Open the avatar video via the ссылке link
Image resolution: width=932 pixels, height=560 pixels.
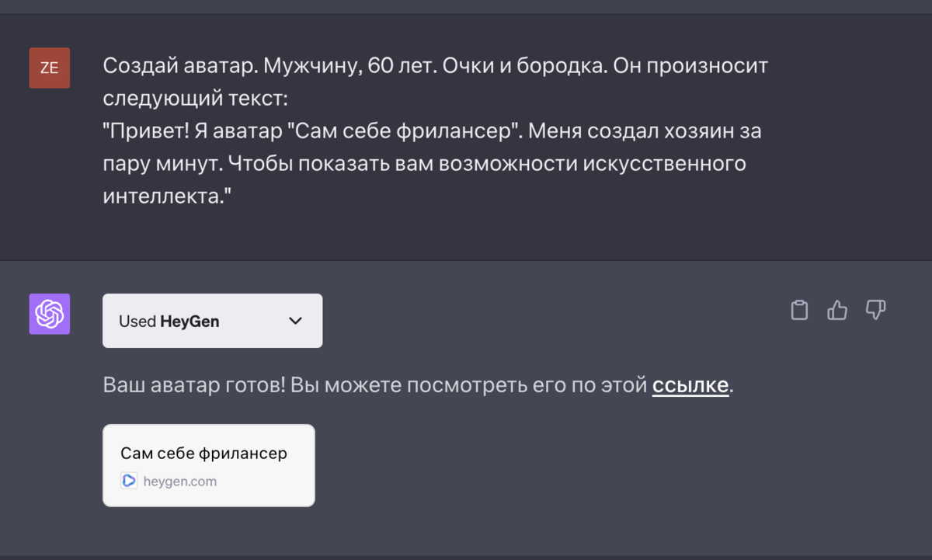(690, 384)
